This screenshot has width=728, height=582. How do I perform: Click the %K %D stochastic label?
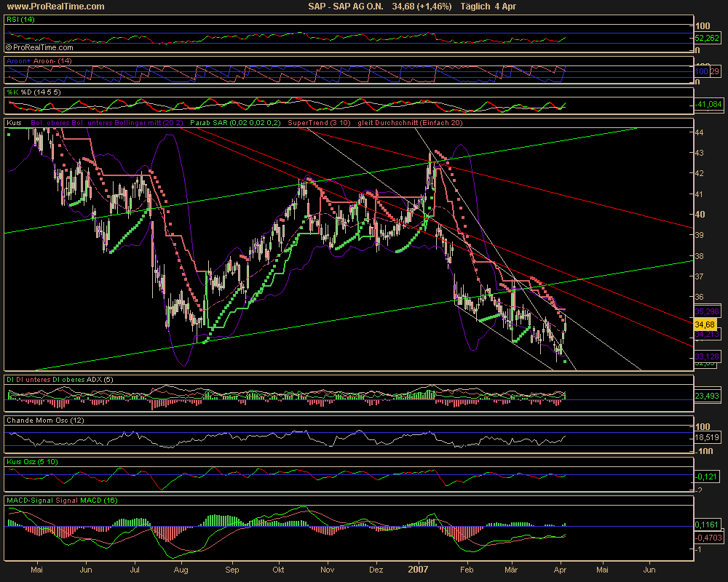point(31,92)
